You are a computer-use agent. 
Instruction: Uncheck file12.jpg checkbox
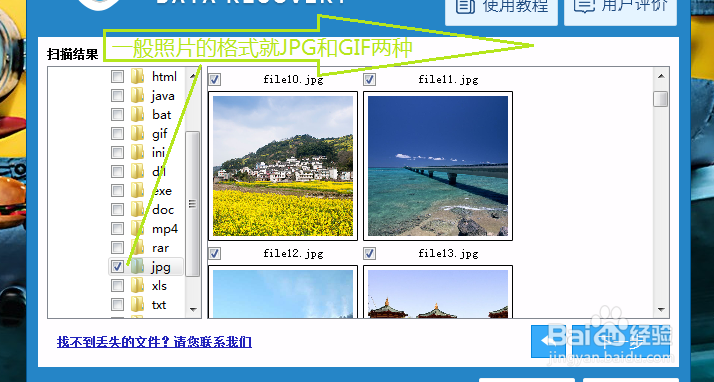[214, 253]
